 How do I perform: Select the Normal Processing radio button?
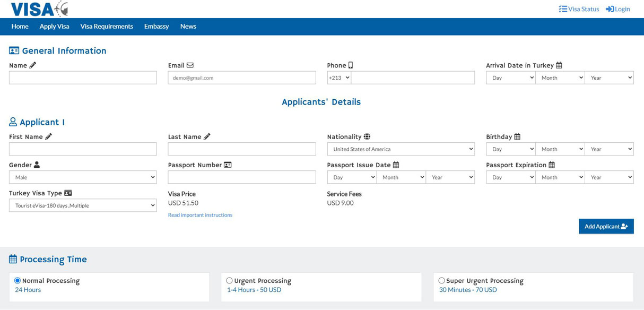pos(18,280)
